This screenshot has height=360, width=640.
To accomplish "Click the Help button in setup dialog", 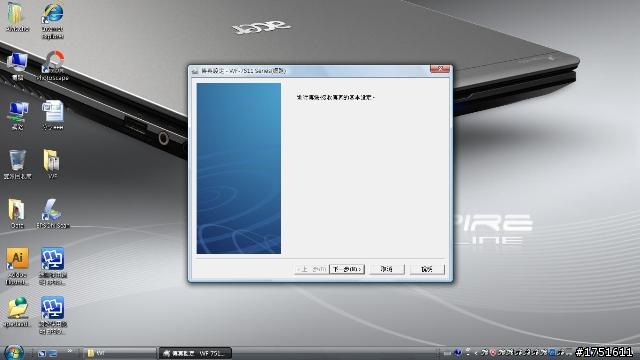I will tap(427, 269).
